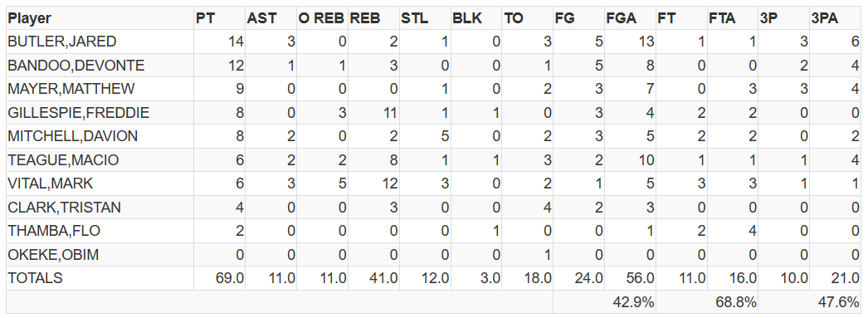Select the MITCHELL,DAVION player cell
The width and height of the screenshot is (868, 318).
pyautogui.click(x=100, y=136)
